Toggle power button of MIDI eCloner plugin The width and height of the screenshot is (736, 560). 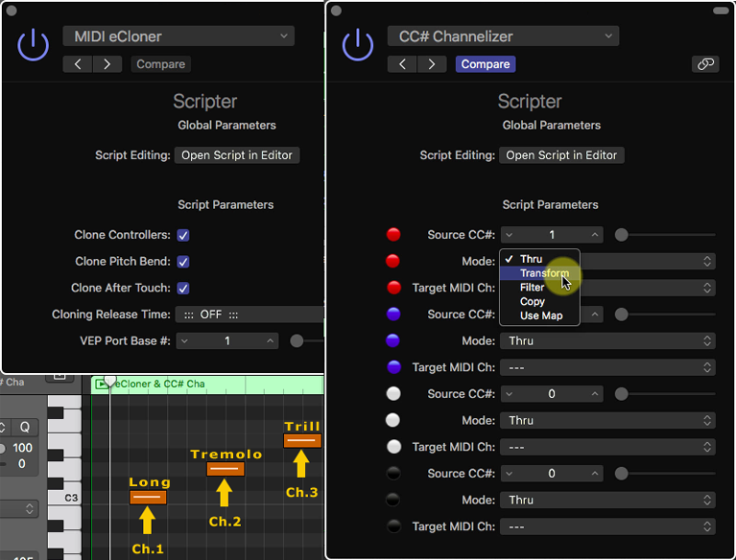(x=33, y=45)
